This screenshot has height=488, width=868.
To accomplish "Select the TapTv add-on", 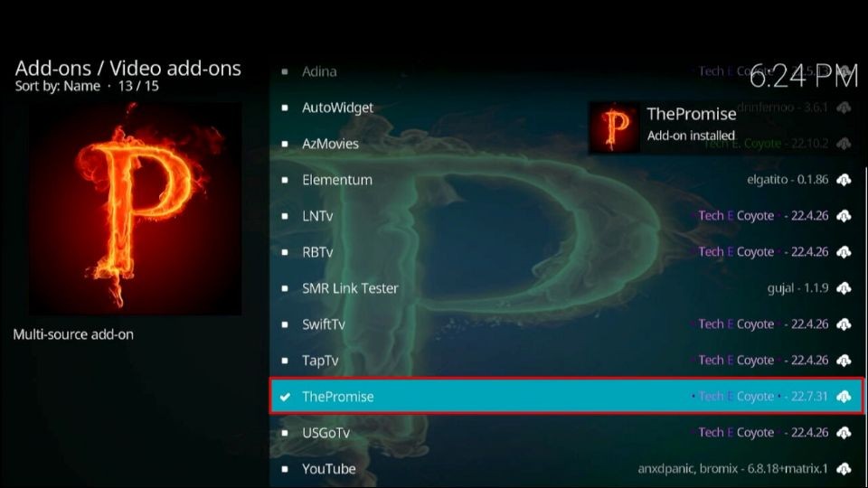I will click(x=566, y=361).
